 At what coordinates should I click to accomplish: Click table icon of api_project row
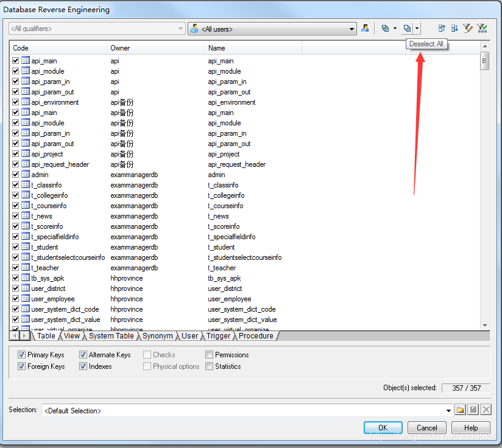[26, 153]
